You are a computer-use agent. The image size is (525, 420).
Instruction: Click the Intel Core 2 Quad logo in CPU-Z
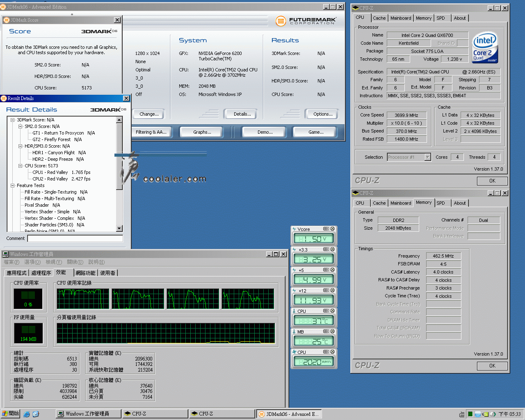pyautogui.click(x=485, y=48)
